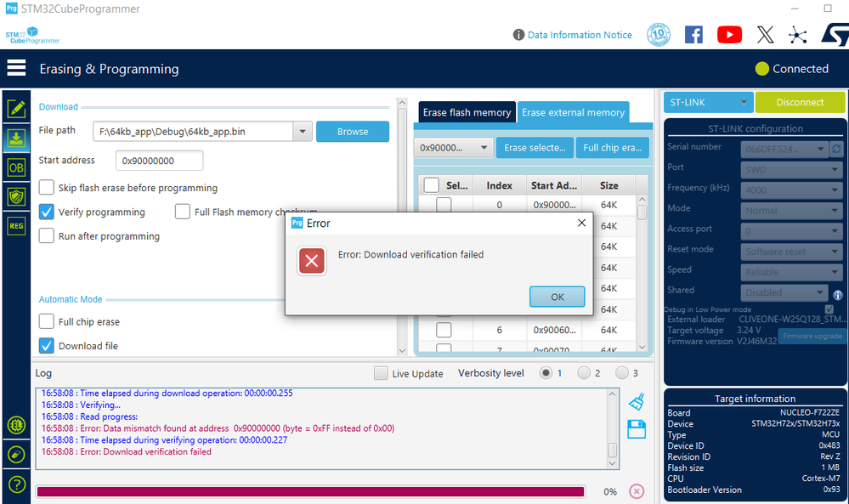Cancel operation with the progress X icon
This screenshot has width=849, height=504.
[637, 491]
